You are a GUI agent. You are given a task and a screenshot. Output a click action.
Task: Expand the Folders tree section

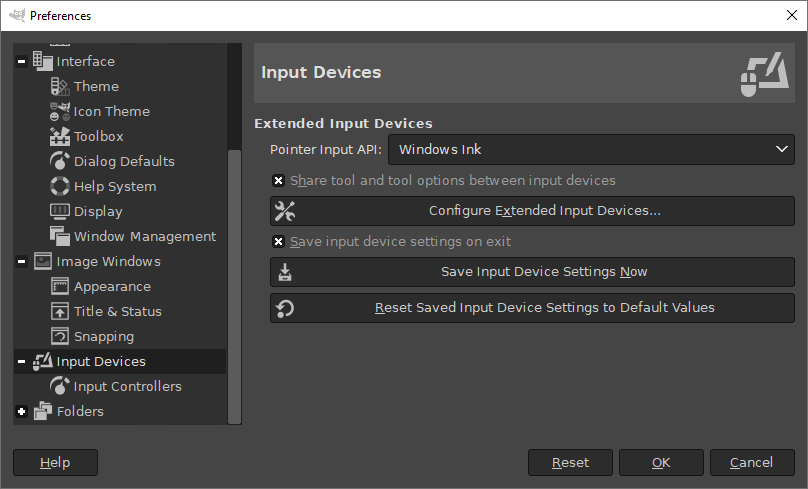[22, 412]
